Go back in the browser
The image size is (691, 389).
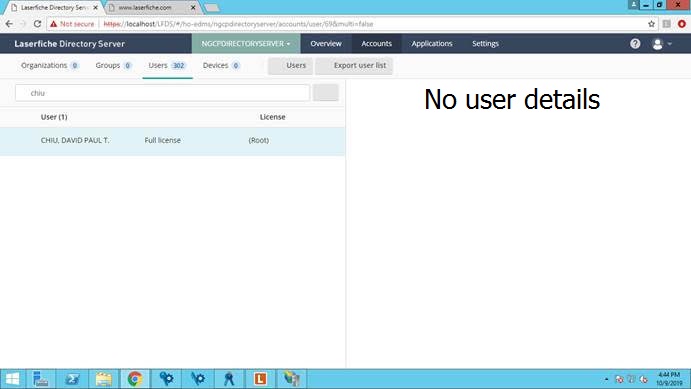click(x=9, y=24)
